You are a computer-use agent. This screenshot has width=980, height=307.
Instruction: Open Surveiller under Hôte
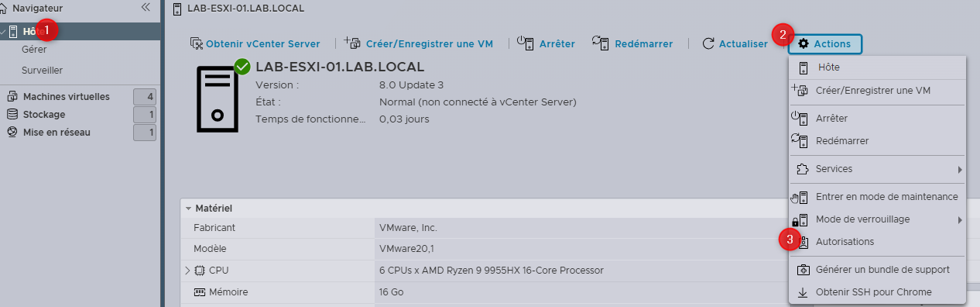click(42, 71)
